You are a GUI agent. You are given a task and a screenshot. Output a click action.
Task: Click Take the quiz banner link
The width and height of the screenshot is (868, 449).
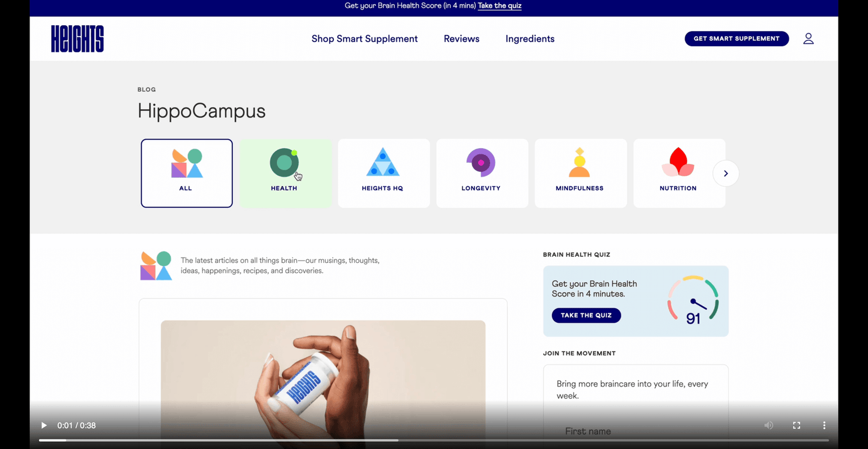coord(500,6)
